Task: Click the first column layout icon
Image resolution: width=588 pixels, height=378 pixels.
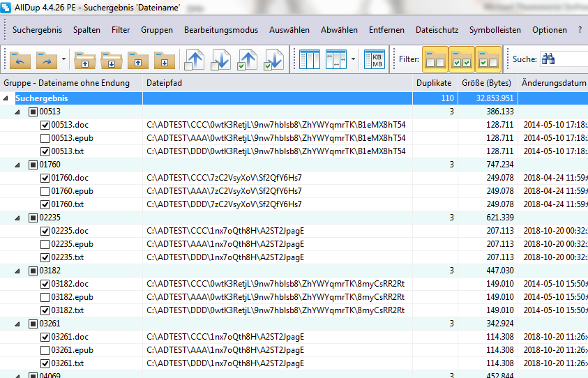Action: (308, 60)
